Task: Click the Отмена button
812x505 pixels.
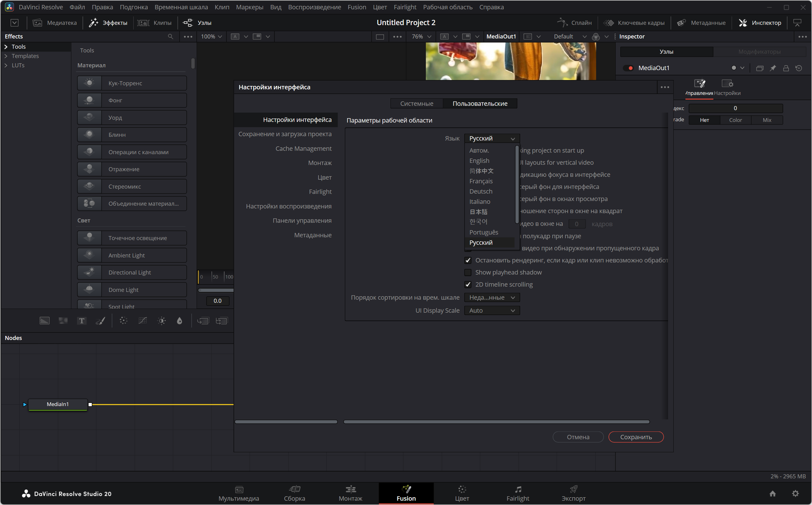Action: pos(578,437)
